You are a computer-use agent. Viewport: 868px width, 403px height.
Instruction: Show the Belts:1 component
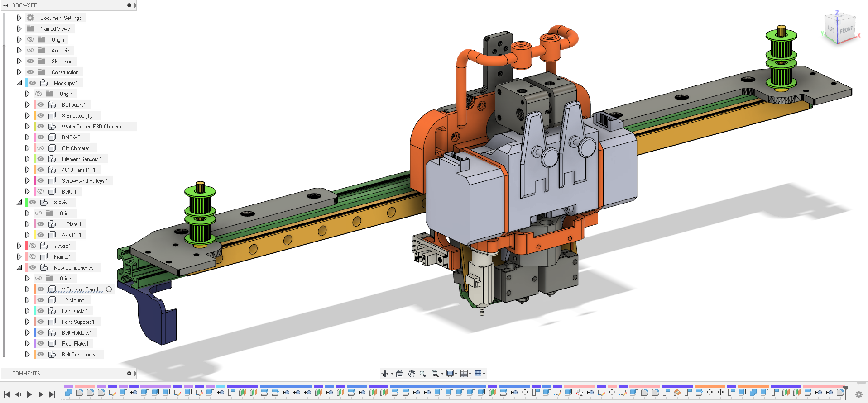coord(41,191)
